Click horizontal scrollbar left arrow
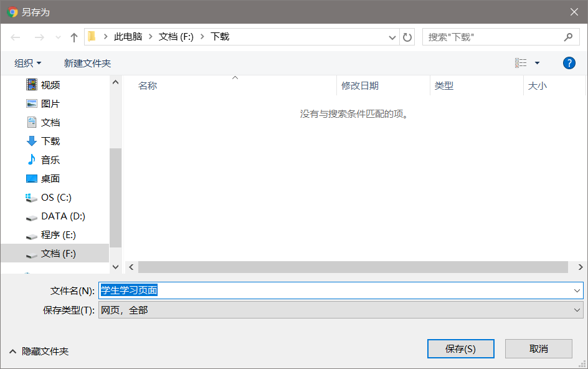 click(x=131, y=267)
